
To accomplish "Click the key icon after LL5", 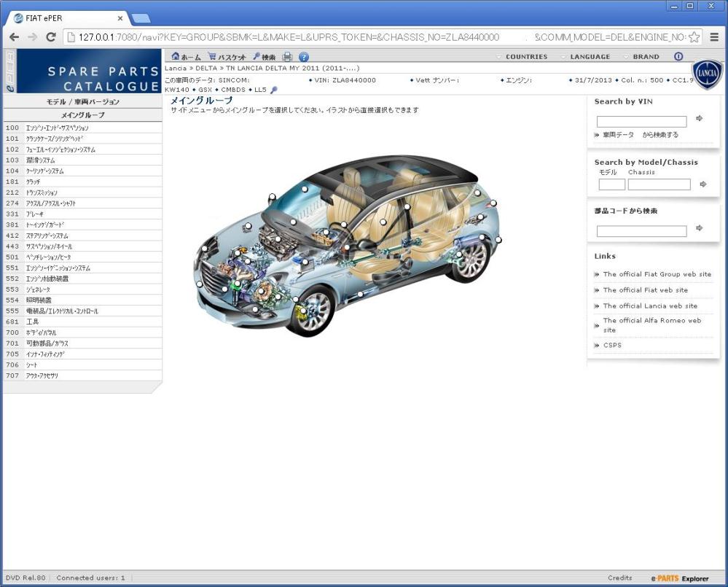I will coord(274,90).
